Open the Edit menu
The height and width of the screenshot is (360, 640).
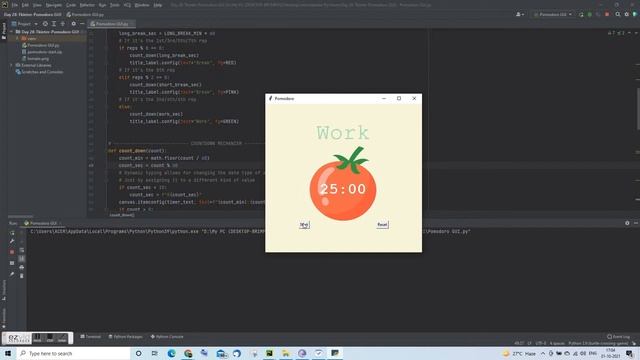pyautogui.click(x=25, y=5)
